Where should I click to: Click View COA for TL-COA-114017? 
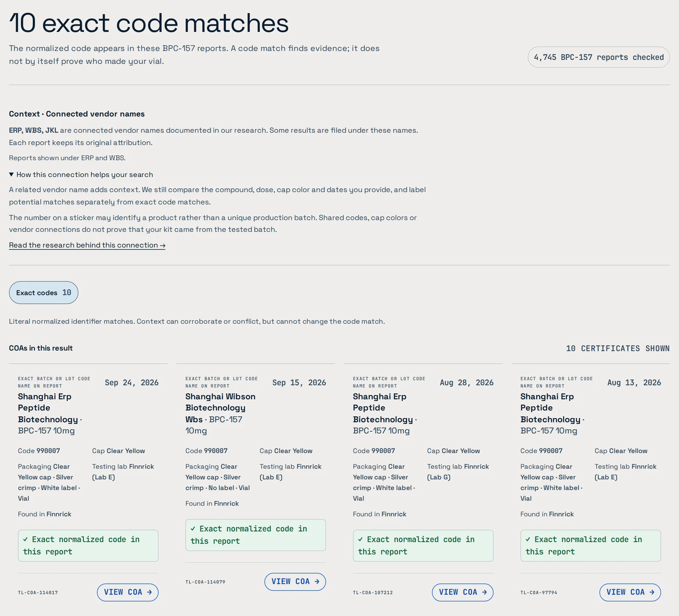[x=128, y=592]
